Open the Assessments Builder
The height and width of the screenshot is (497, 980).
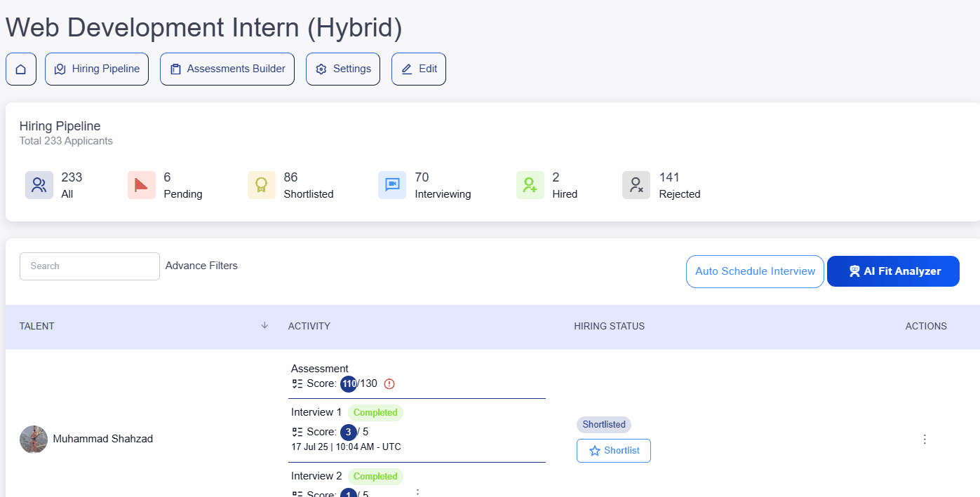[x=227, y=69]
